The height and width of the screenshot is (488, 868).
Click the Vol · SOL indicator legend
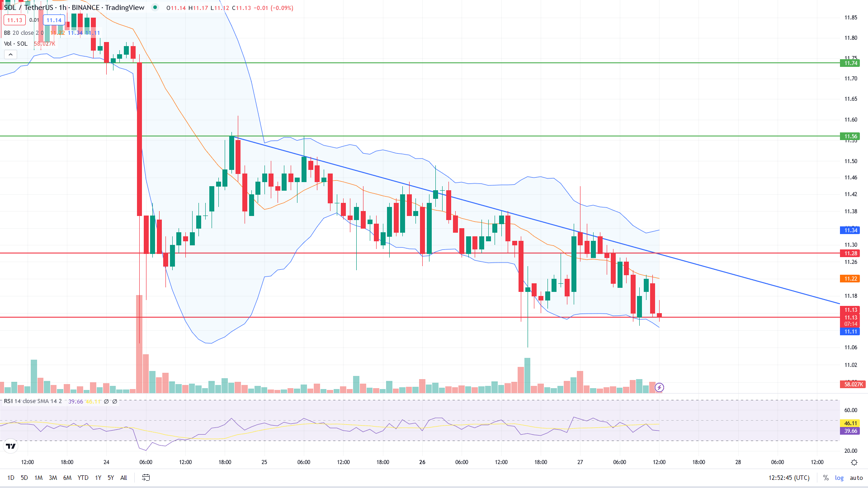[16, 43]
